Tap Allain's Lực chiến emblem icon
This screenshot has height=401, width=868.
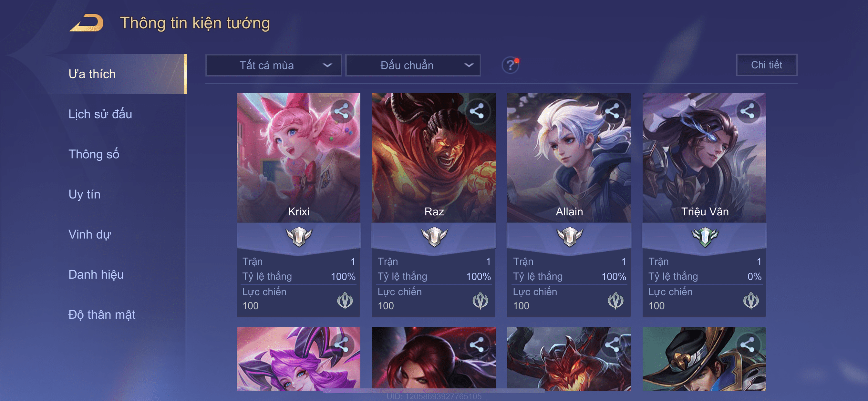point(615,301)
